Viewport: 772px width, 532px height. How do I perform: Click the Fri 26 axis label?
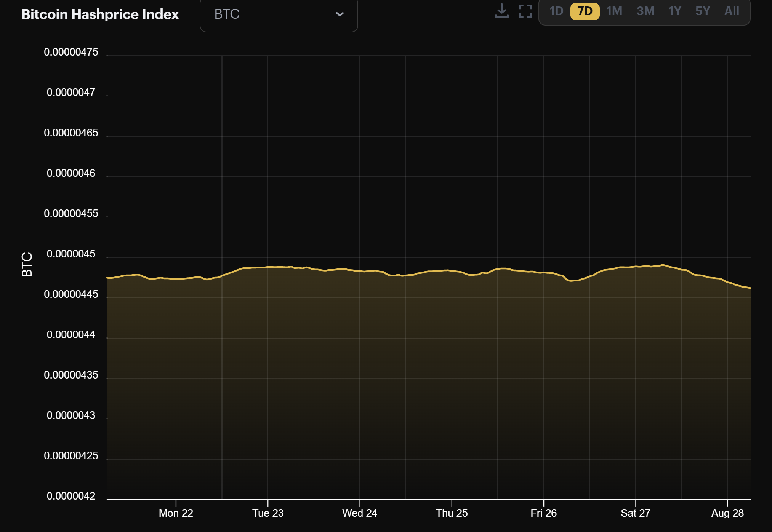tap(544, 513)
